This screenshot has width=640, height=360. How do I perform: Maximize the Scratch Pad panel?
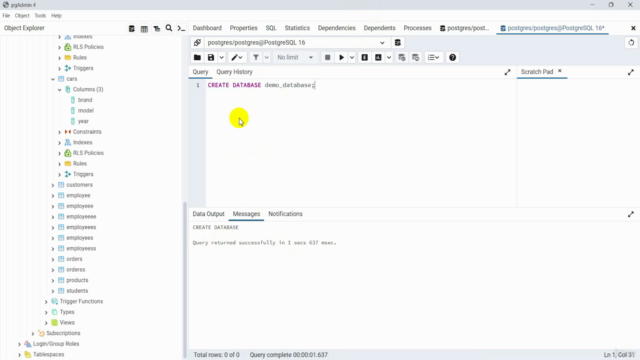pyautogui.click(x=631, y=72)
